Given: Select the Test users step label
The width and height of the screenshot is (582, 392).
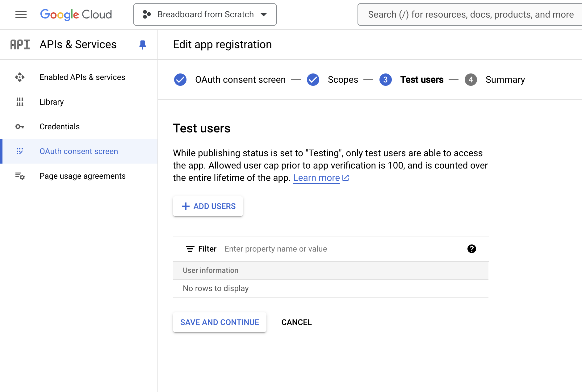Looking at the screenshot, I should [422, 80].
